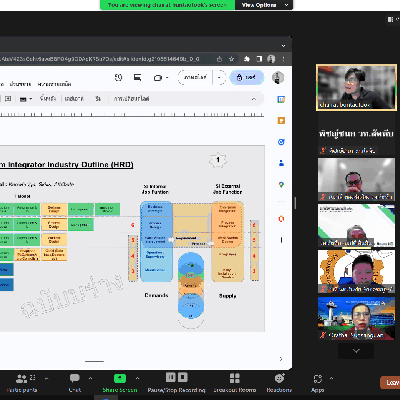Open the Google Calendar icon in Slides sidebar

[281, 99]
